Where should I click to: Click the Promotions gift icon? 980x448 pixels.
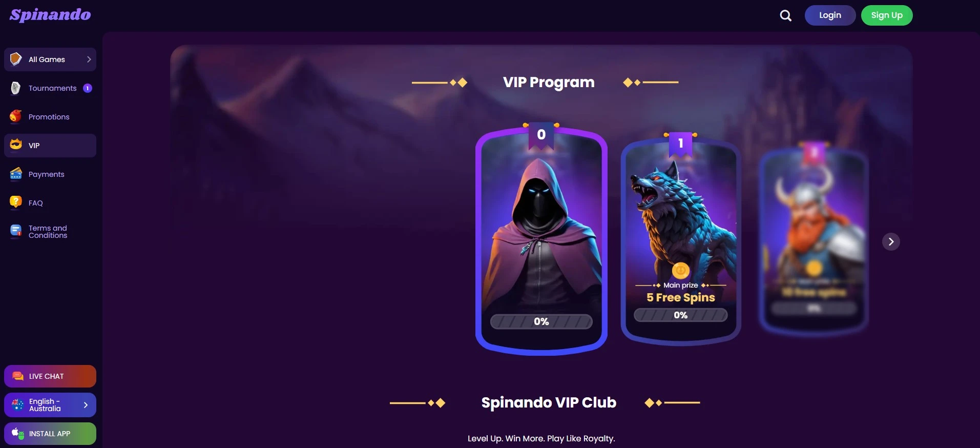[x=16, y=116]
